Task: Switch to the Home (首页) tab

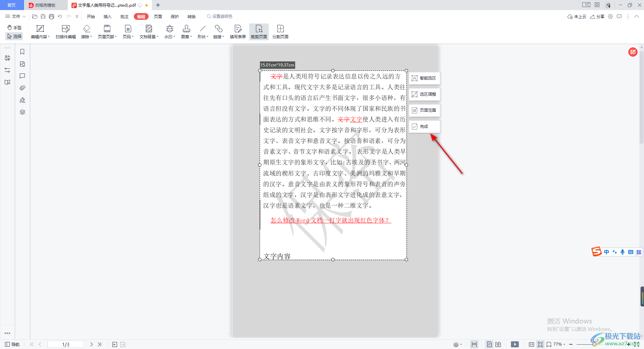Action: click(12, 5)
